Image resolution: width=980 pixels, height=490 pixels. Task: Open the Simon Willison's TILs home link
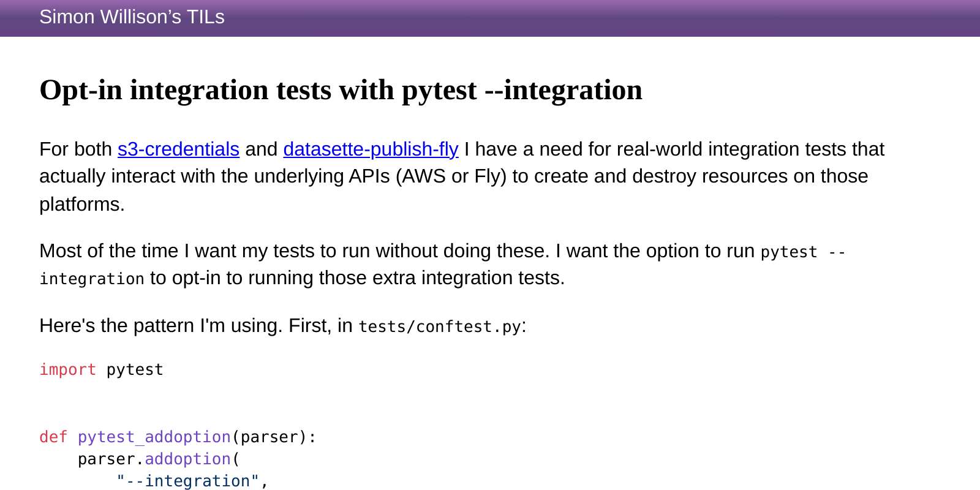[x=132, y=17]
